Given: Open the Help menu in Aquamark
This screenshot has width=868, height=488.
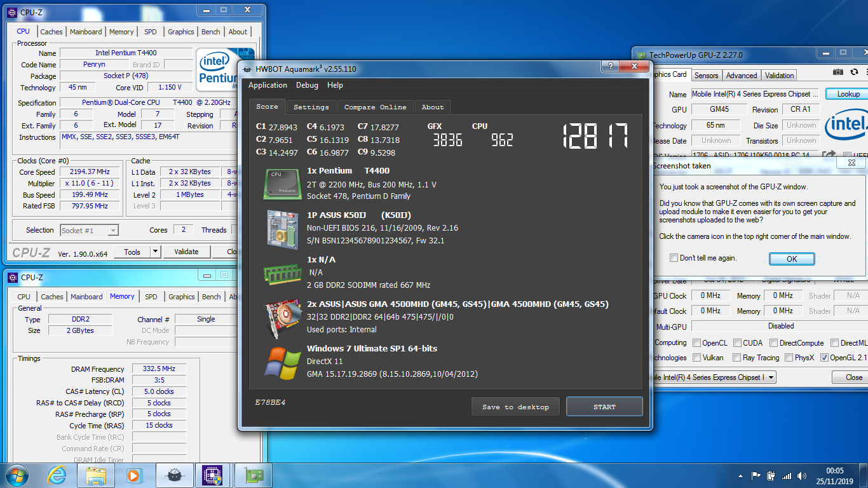Looking at the screenshot, I should [335, 85].
